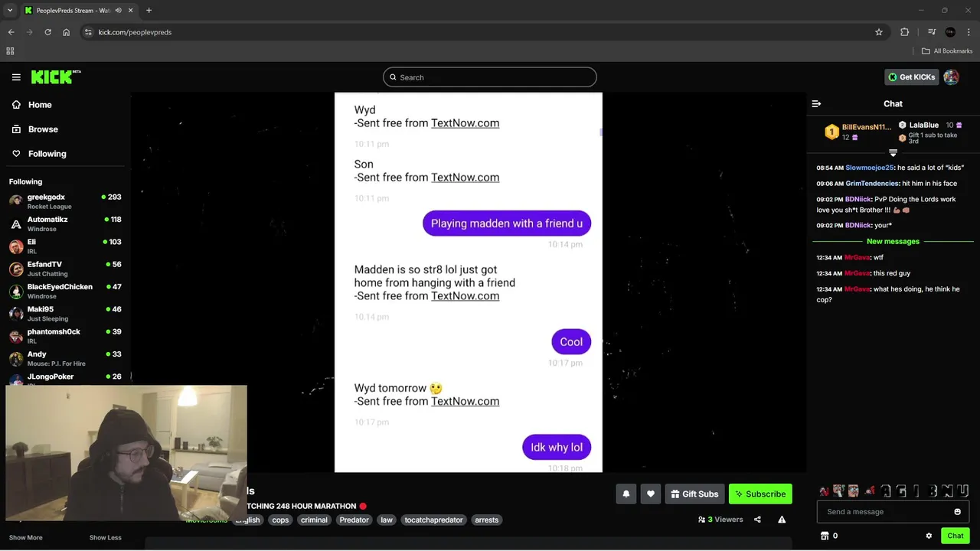
Task: Open the emoji picker in chat
Action: click(x=957, y=512)
